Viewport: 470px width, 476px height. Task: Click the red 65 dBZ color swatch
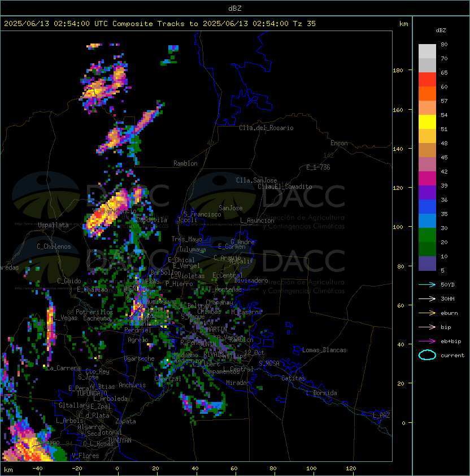(x=427, y=79)
